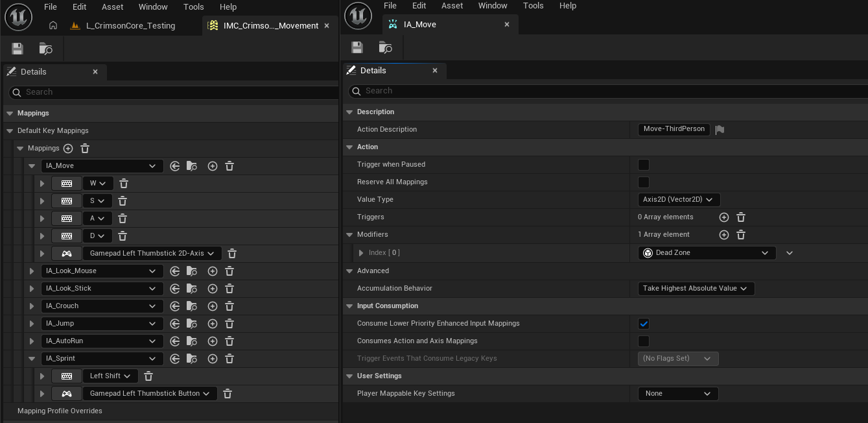Open Player Mappable Key Settings None dropdown
The image size is (868, 423).
point(678,394)
